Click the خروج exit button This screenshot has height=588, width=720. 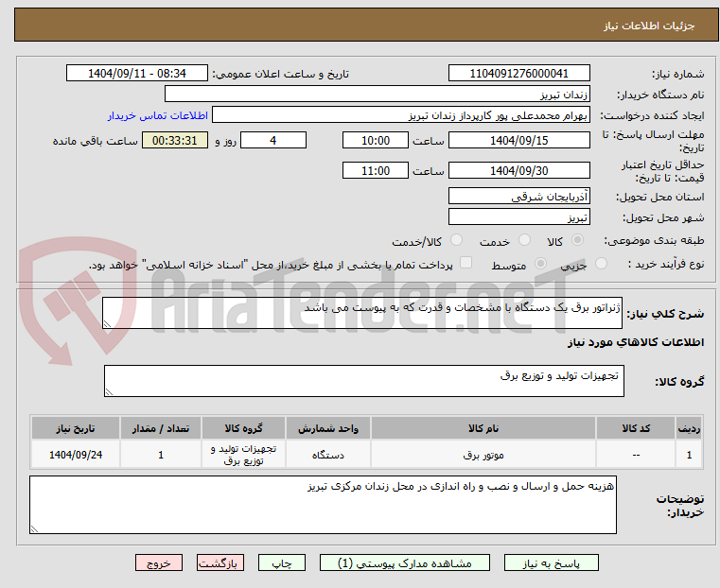pos(159,562)
